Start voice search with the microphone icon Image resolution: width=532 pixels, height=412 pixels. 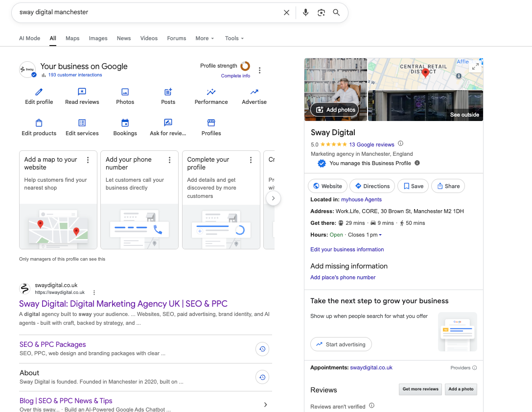[x=305, y=13]
